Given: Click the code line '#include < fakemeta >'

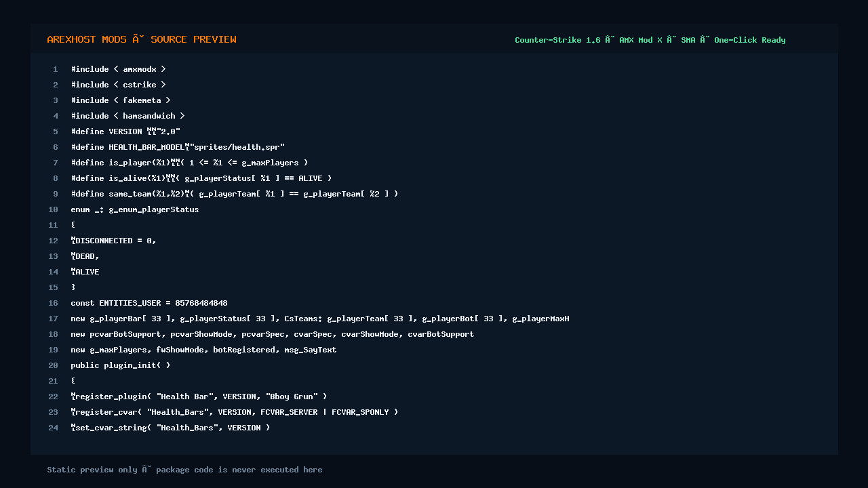Looking at the screenshot, I should point(121,100).
